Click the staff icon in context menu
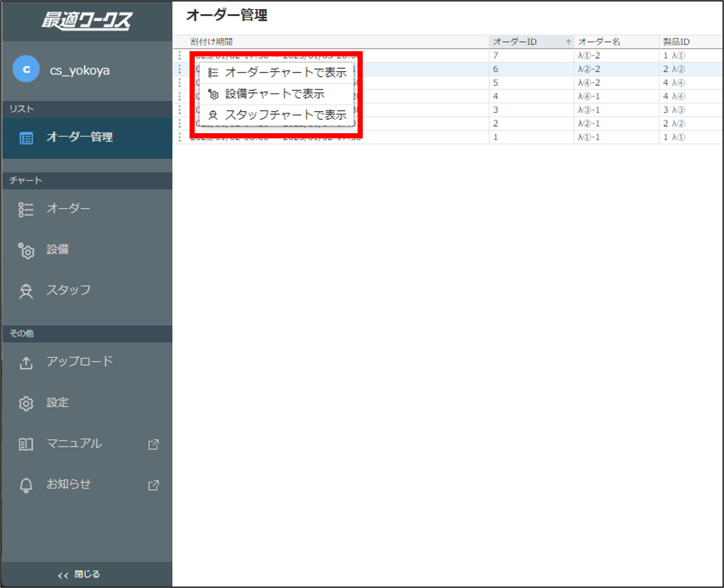 (213, 115)
